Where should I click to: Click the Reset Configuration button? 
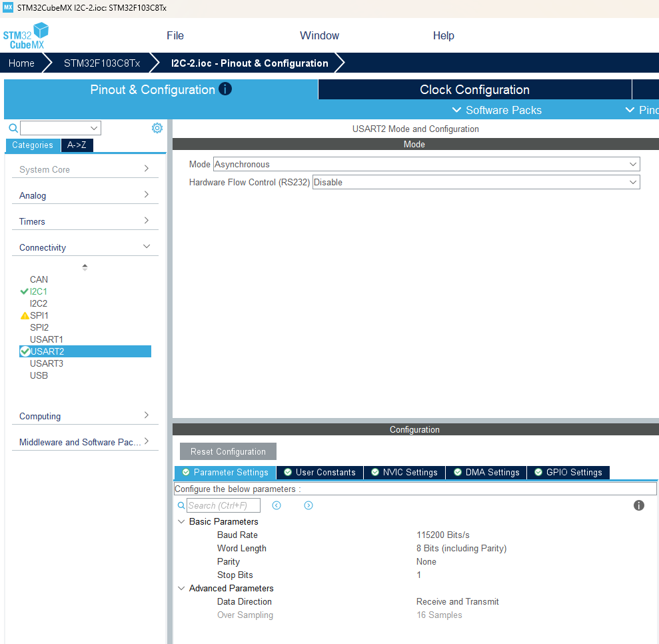(x=228, y=451)
